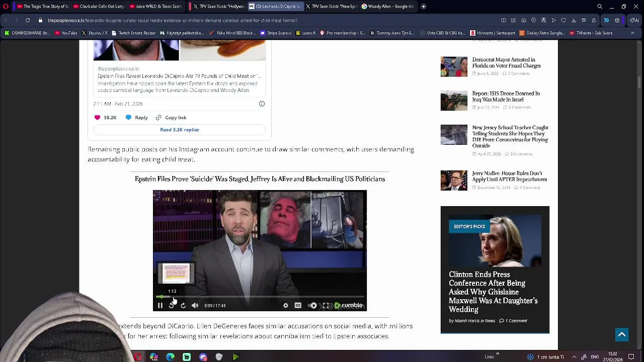The image size is (644, 362).
Task: Switch to TPV Sean X 'Hollywood' tab
Action: [x=217, y=7]
